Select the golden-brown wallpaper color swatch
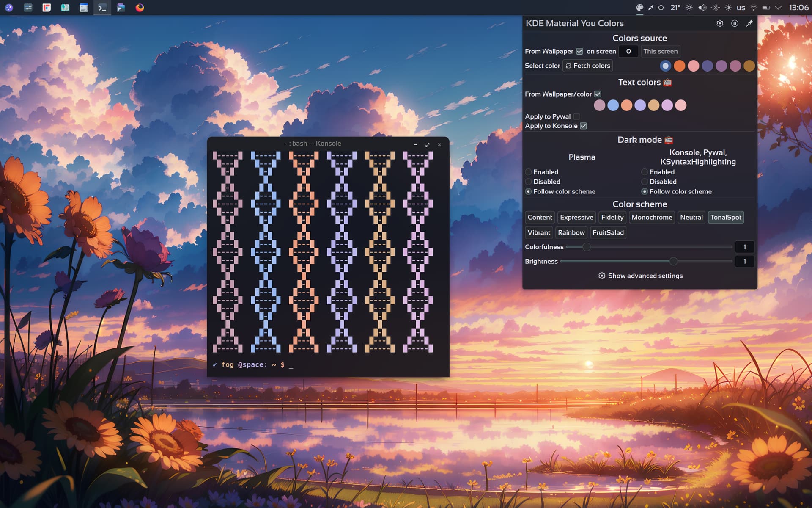This screenshot has height=508, width=812. point(749,66)
